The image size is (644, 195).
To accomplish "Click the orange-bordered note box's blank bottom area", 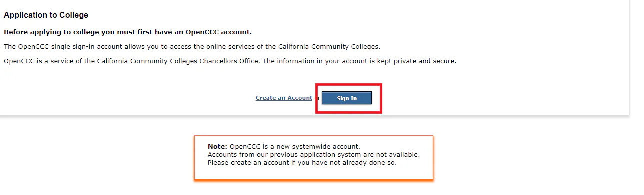I will coord(314,173).
